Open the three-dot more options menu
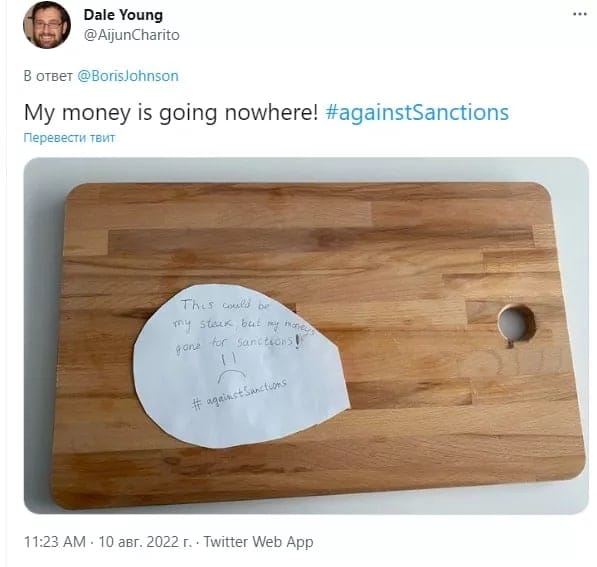The width and height of the screenshot is (597, 567). point(579,14)
